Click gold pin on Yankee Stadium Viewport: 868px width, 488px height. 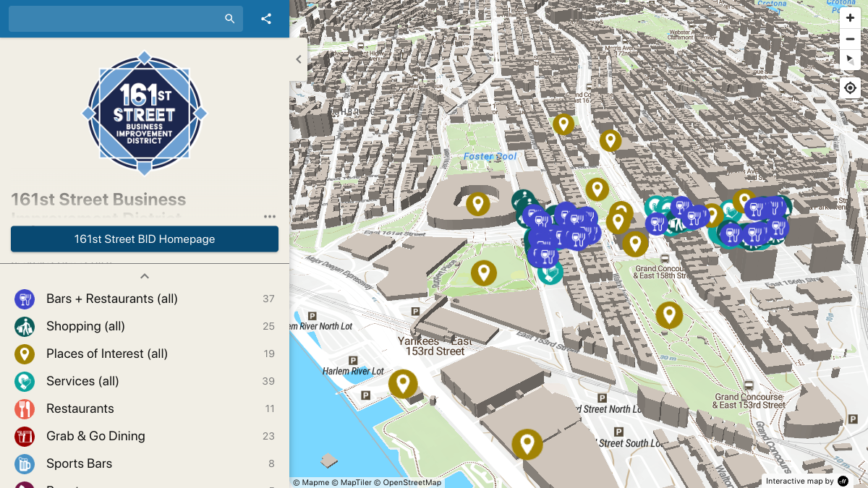pos(477,205)
